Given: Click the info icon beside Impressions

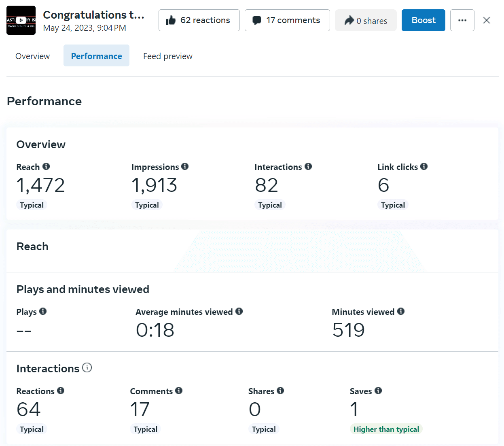Looking at the screenshot, I should [185, 166].
